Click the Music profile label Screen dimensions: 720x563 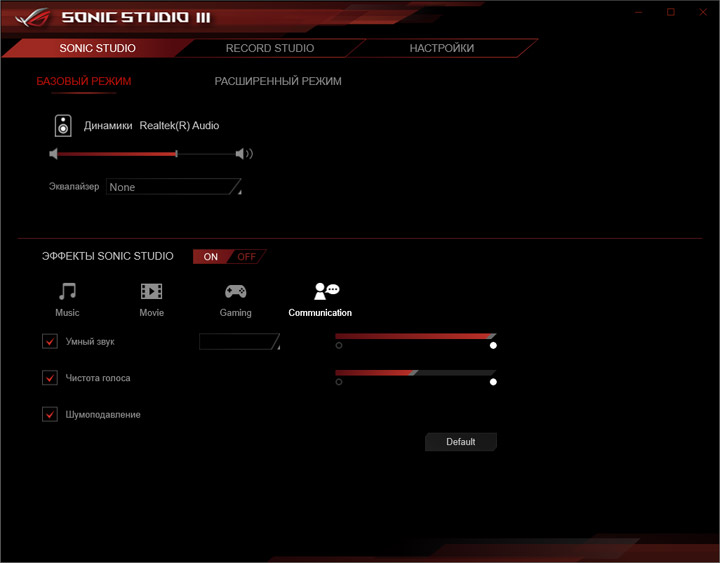pos(67,313)
